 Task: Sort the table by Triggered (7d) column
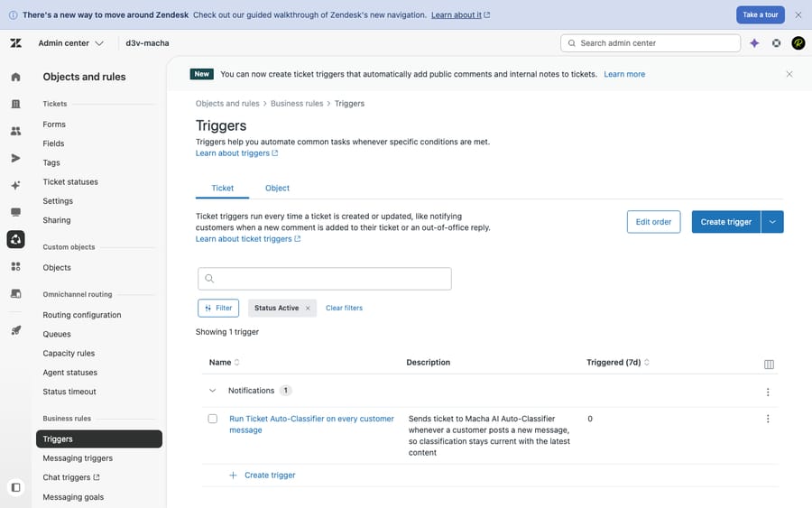[618, 362]
